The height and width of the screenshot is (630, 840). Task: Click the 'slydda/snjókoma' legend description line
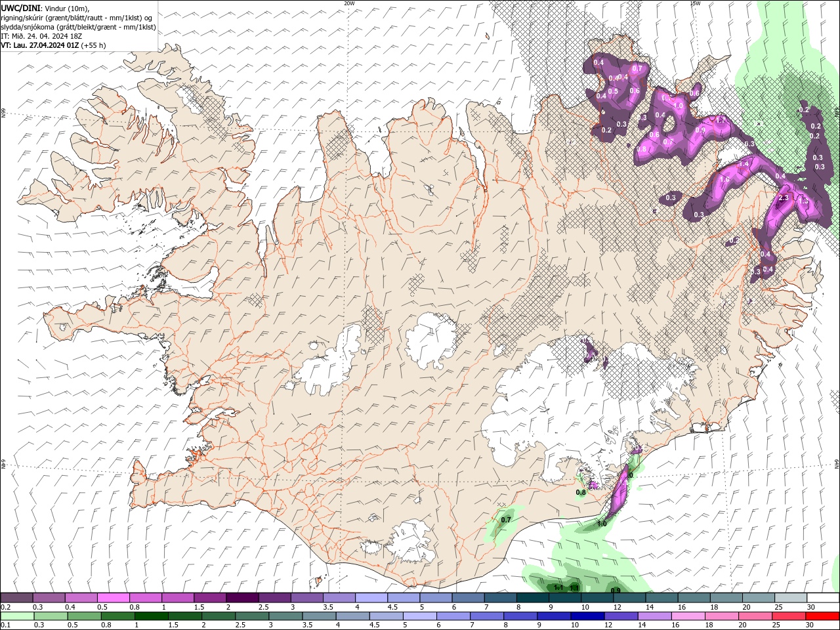(x=78, y=27)
